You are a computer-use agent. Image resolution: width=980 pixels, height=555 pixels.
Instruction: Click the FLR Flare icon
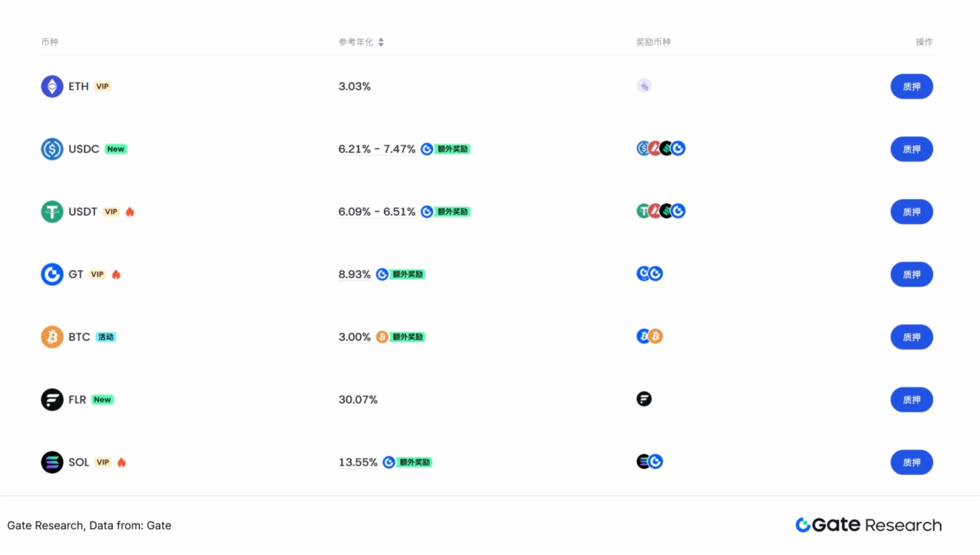[x=52, y=400]
